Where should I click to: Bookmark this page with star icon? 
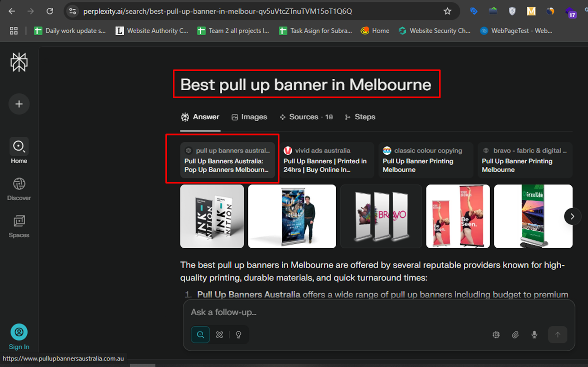447,11
